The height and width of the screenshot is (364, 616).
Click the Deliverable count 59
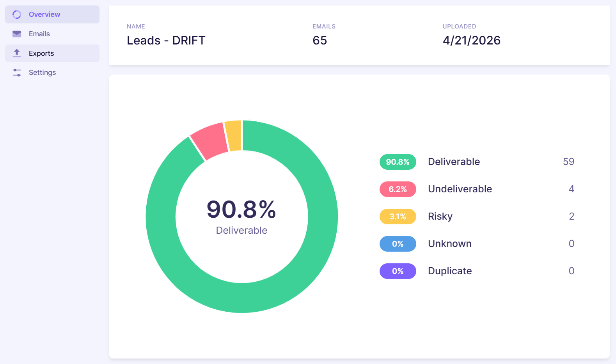point(569,162)
